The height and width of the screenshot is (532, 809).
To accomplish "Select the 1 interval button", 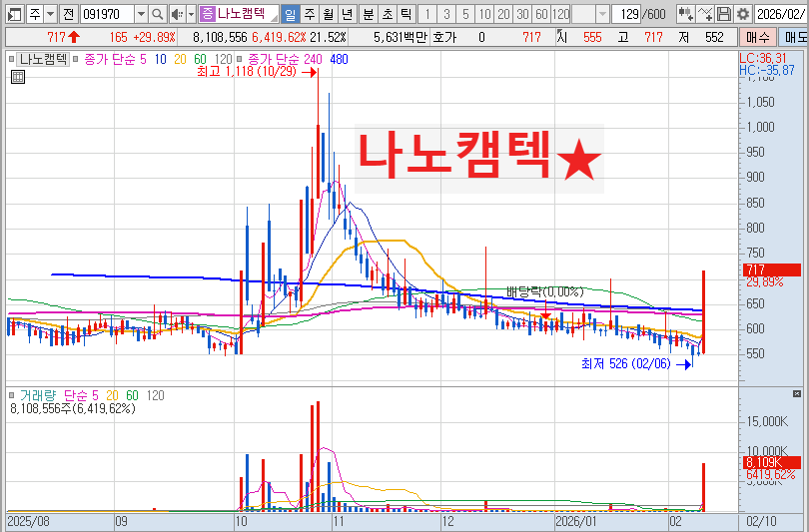I will 427,14.
